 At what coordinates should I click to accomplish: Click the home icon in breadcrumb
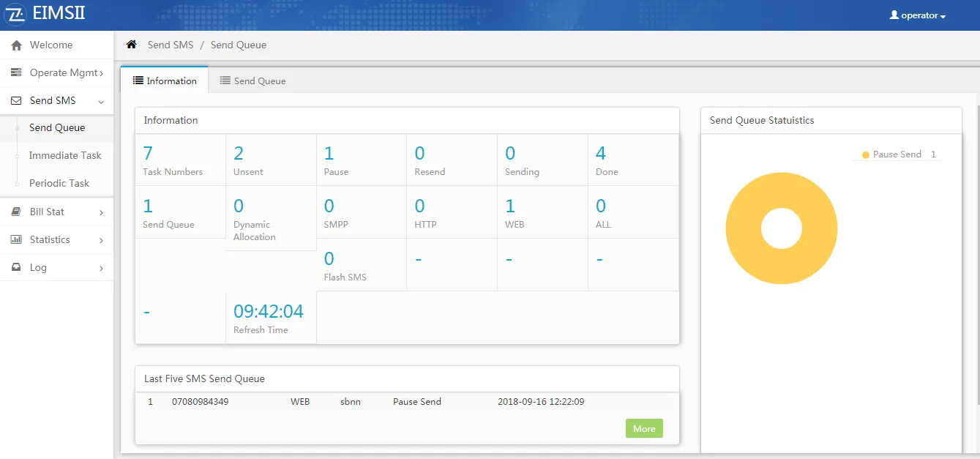[132, 45]
